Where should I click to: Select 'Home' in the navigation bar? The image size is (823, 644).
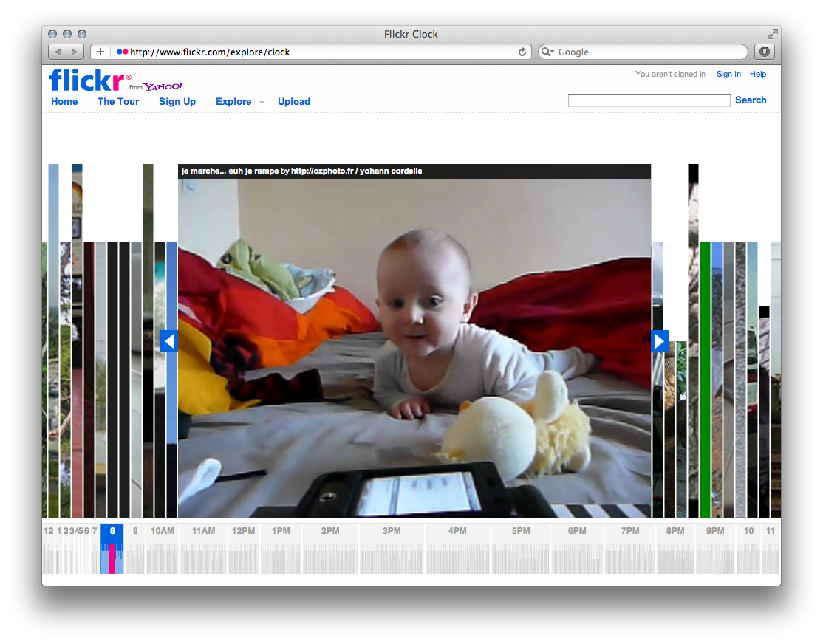64,101
